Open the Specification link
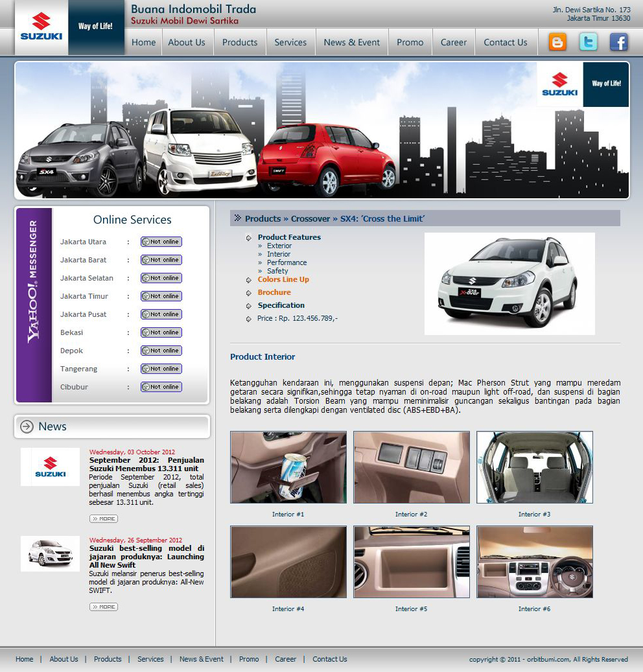 [281, 305]
